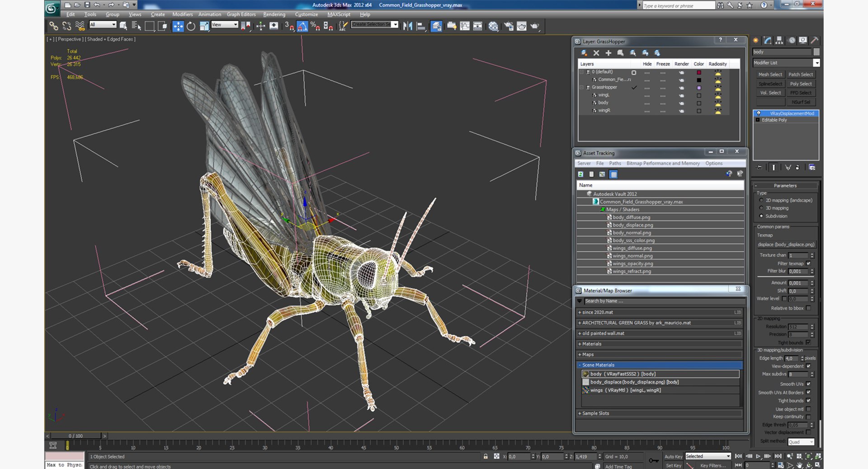Toggle the Smooth UVs checkbox
This screenshot has height=469, width=868.
point(808,384)
